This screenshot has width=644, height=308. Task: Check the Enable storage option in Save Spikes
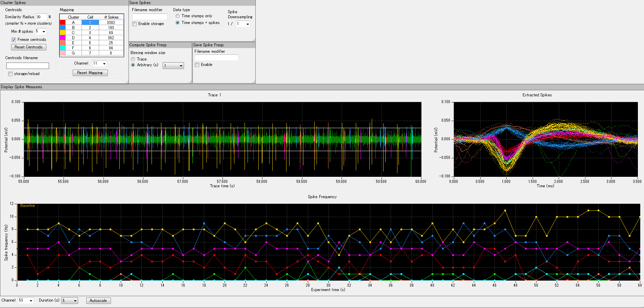[135, 24]
